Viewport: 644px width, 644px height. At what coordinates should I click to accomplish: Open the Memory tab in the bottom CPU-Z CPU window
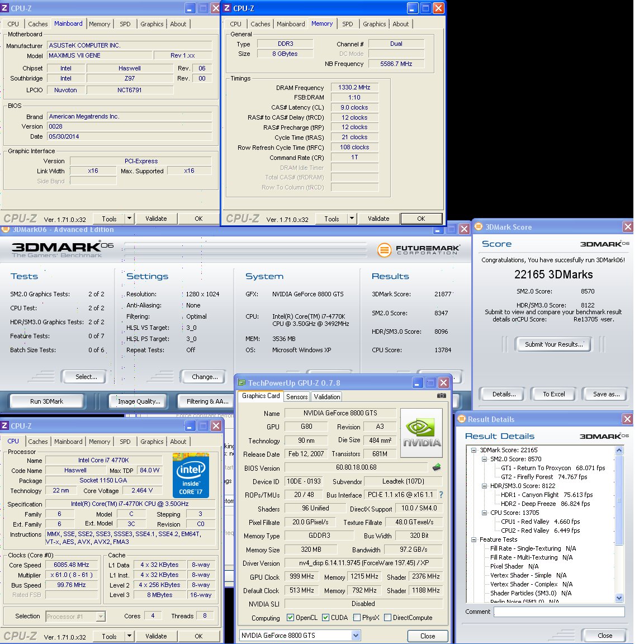[x=100, y=442]
